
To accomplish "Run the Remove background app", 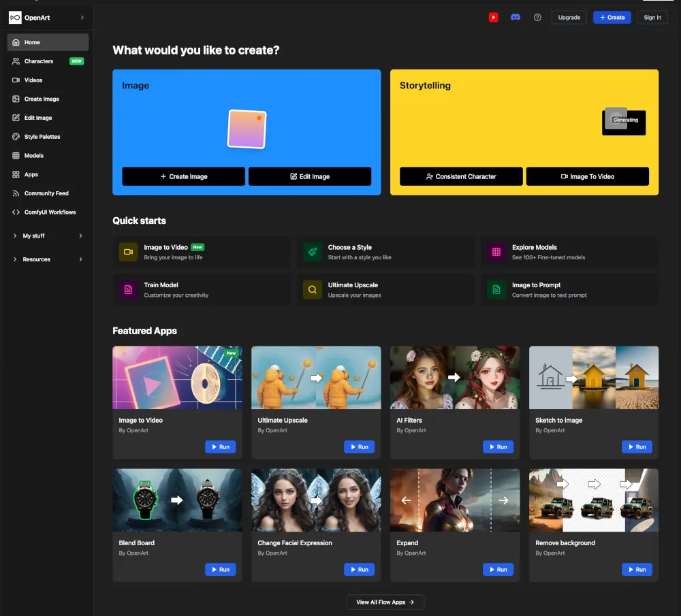I will click(x=637, y=570).
